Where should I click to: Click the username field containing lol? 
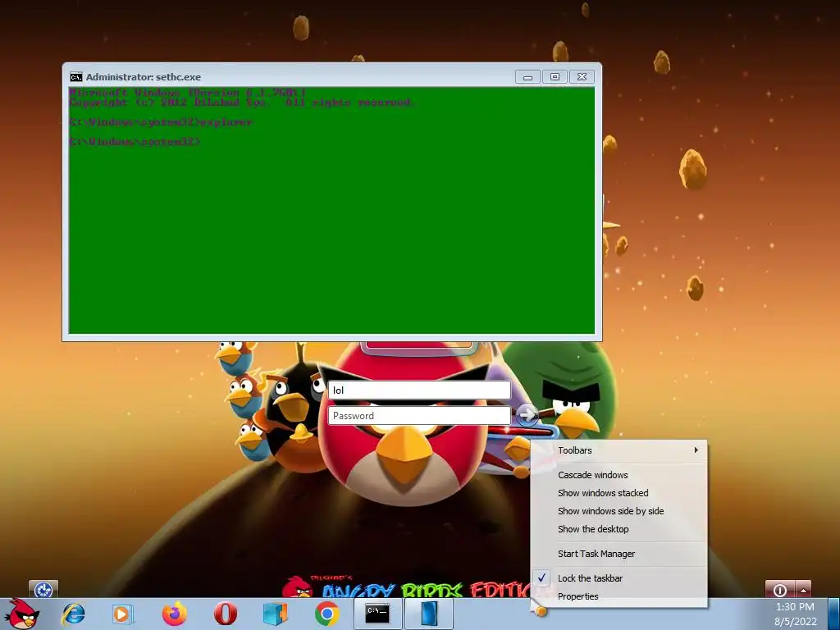click(x=419, y=390)
